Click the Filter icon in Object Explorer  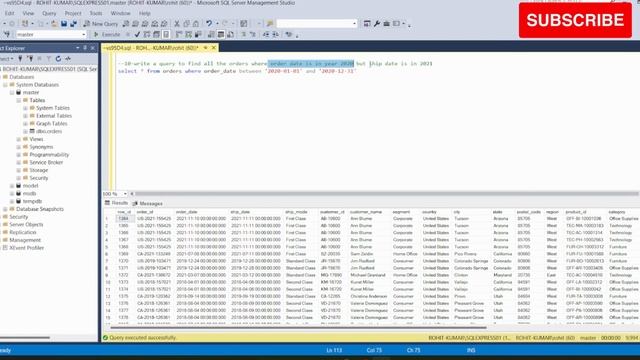(49, 59)
